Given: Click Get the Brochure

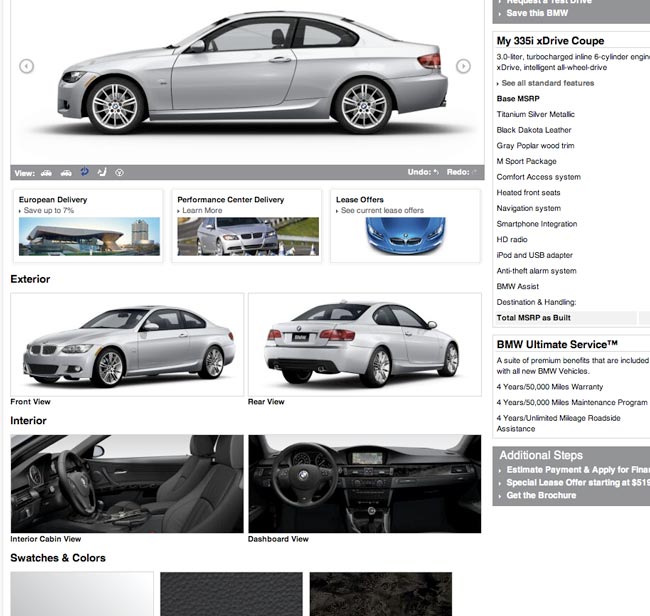Looking at the screenshot, I should click(x=541, y=495).
